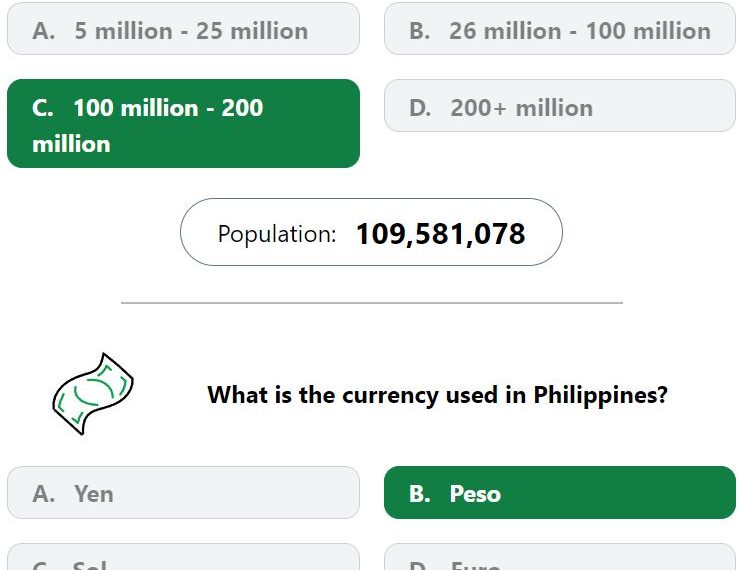Select answer A. 5 million - 25 million

pyautogui.click(x=183, y=28)
